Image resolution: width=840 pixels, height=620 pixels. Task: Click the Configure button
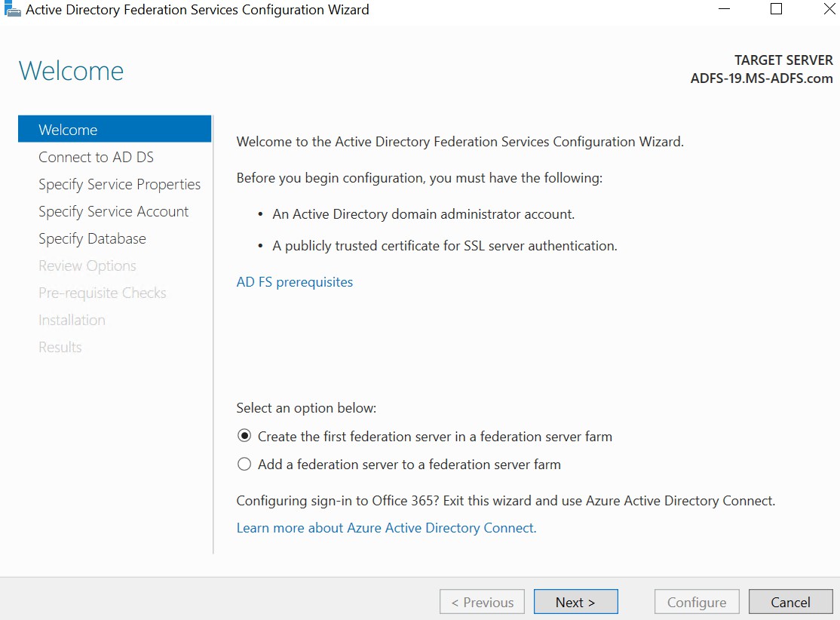click(x=697, y=602)
